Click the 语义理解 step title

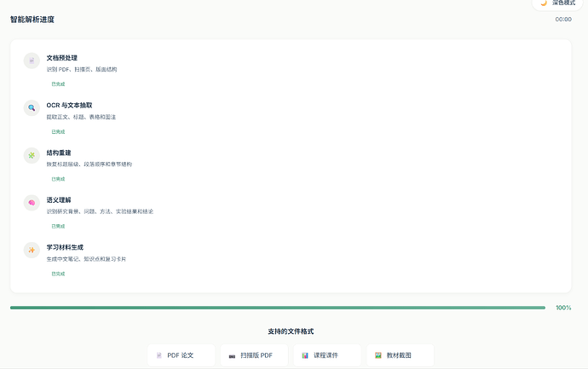click(59, 200)
